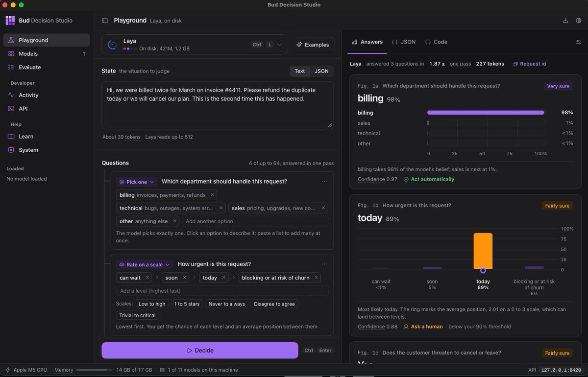588x377 pixels.
Task: Click the download icon in the top bar
Action: tap(565, 21)
